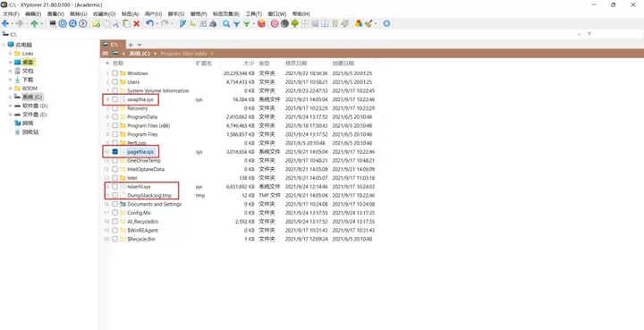Click the green Up folder arrow
Screen dimensions: 644x330
click(x=35, y=24)
